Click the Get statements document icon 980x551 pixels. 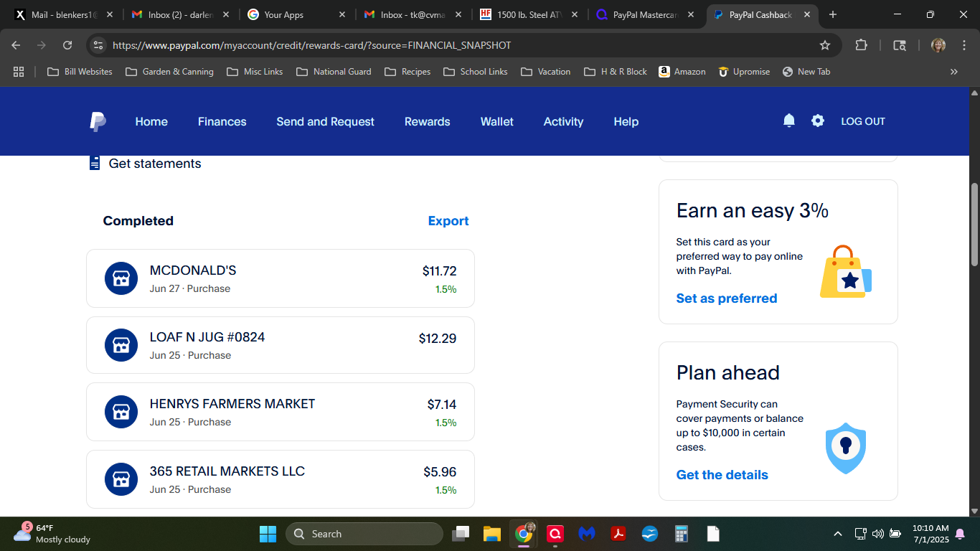click(x=94, y=163)
